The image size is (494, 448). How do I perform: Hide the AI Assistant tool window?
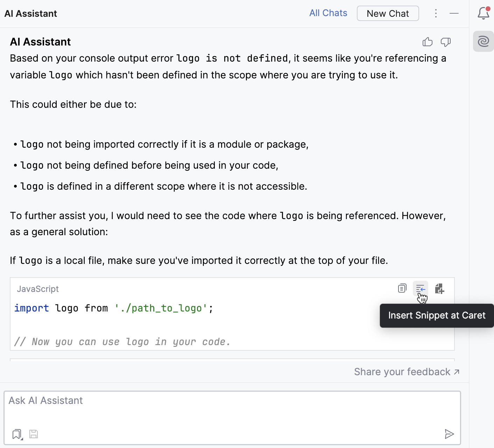tap(454, 13)
